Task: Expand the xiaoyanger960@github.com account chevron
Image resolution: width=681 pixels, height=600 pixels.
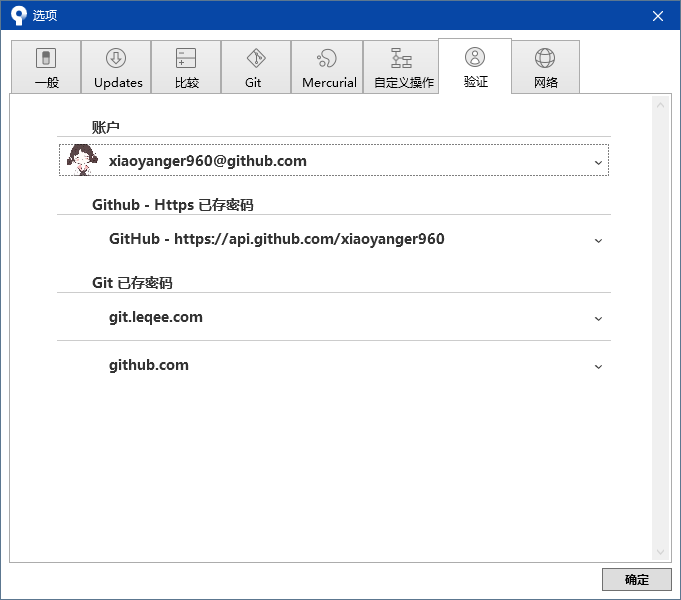Action: click(598, 162)
